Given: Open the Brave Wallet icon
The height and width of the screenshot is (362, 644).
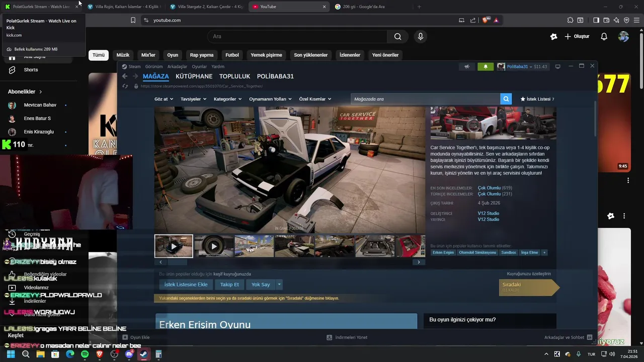Looking at the screenshot, I should pyautogui.click(x=607, y=20).
